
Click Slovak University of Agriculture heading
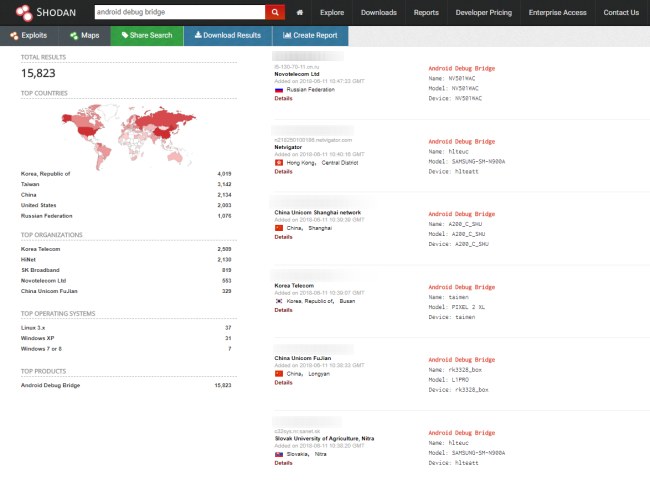(x=324, y=438)
